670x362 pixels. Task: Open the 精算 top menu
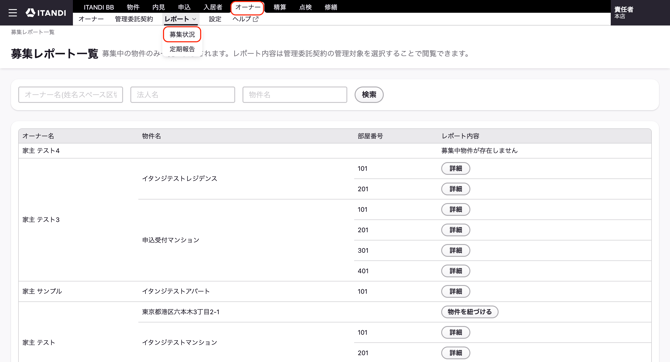tap(279, 7)
